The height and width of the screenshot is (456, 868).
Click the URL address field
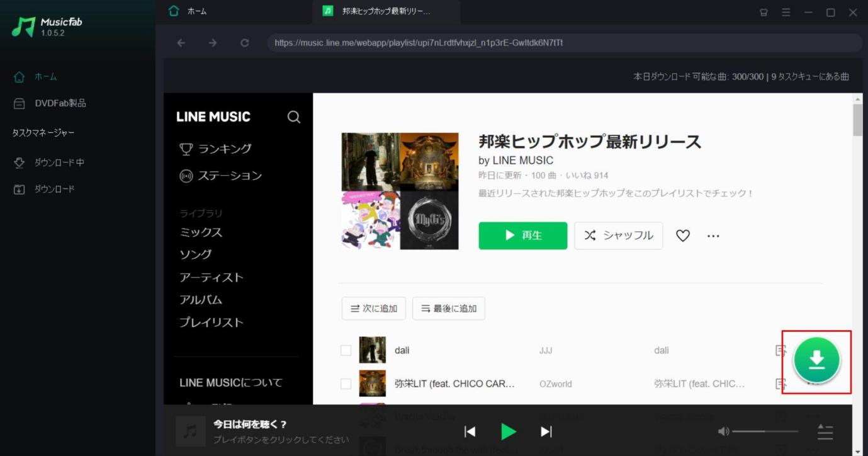[565, 43]
